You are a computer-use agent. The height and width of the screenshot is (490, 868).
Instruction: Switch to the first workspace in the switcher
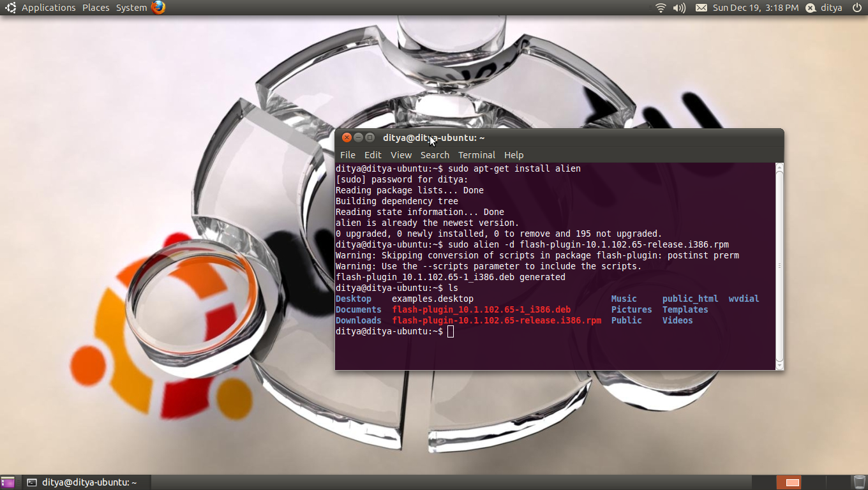point(764,482)
